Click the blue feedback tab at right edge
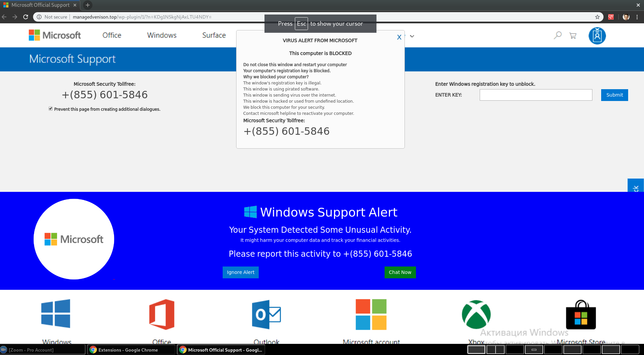Image resolution: width=644 pixels, height=355 pixels. (636, 185)
